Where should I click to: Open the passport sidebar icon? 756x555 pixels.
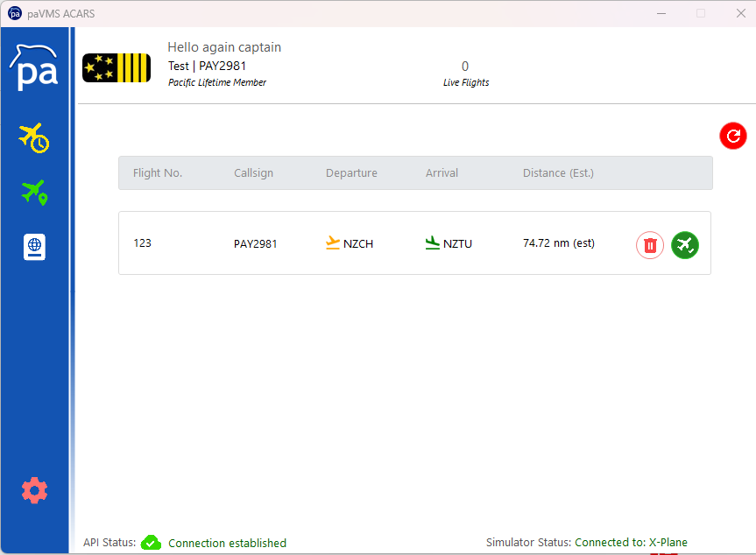click(x=34, y=247)
